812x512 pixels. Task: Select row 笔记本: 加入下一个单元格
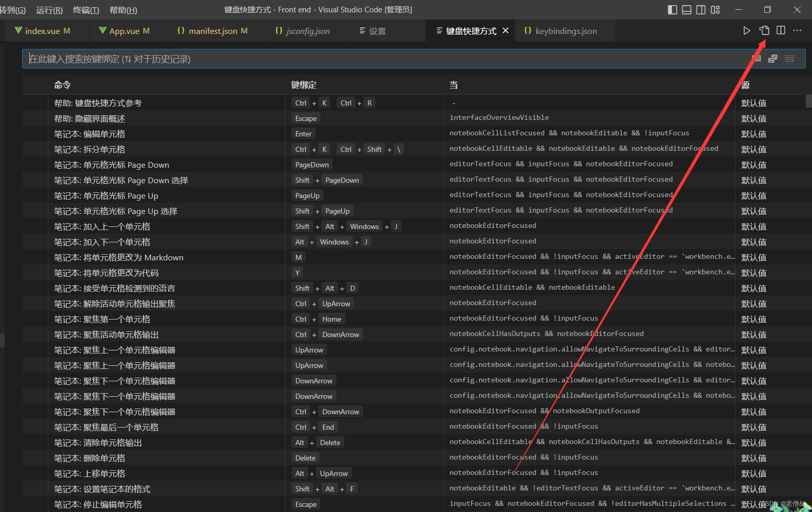414,242
